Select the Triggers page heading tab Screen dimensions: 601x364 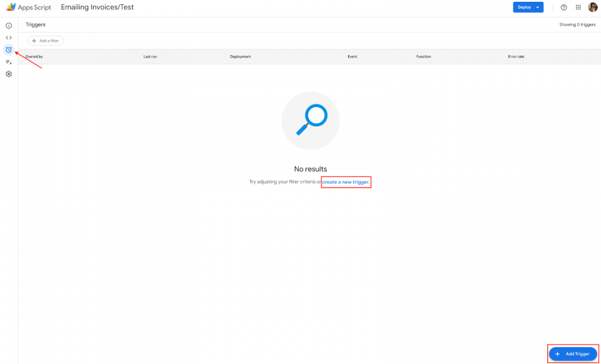(35, 24)
